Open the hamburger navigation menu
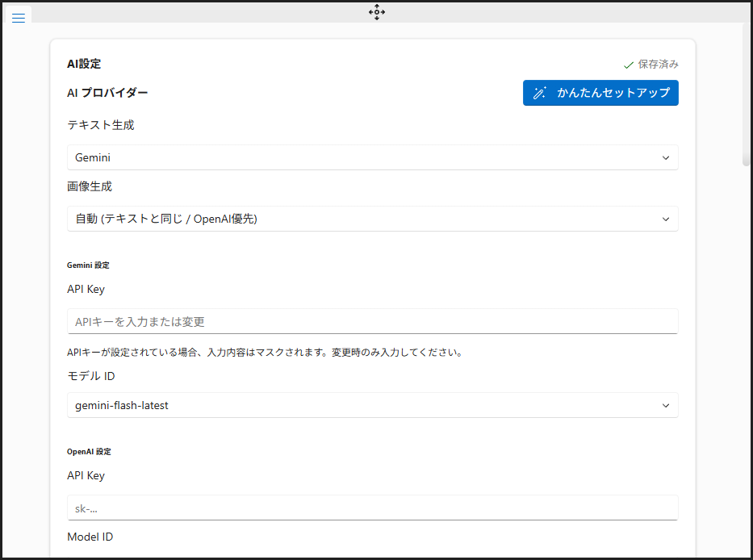 click(18, 17)
